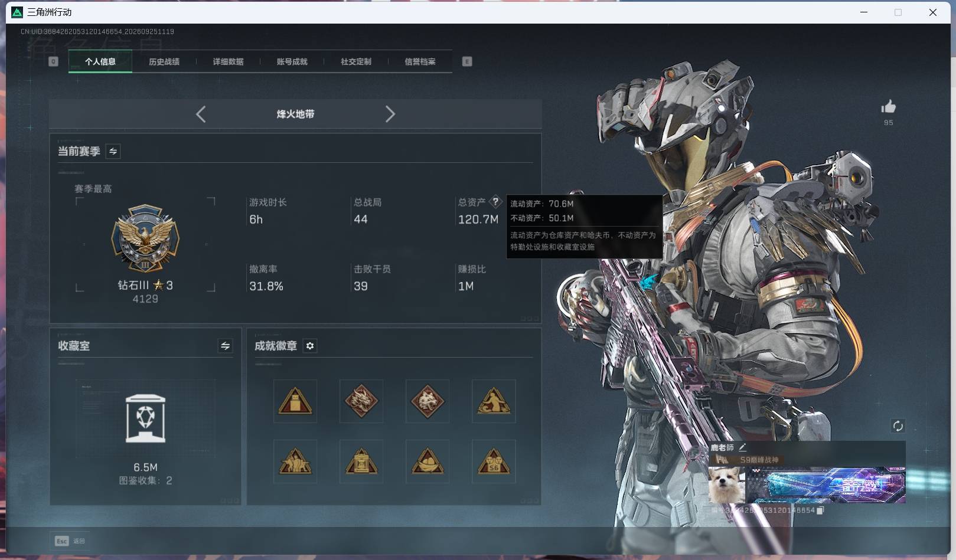This screenshot has height=560, width=956.
Task: Select the soldiers squad achievement badge
Action: coord(295,461)
